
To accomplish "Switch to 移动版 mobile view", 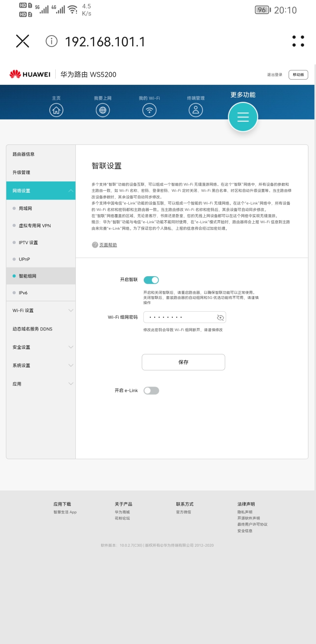I will [x=298, y=75].
